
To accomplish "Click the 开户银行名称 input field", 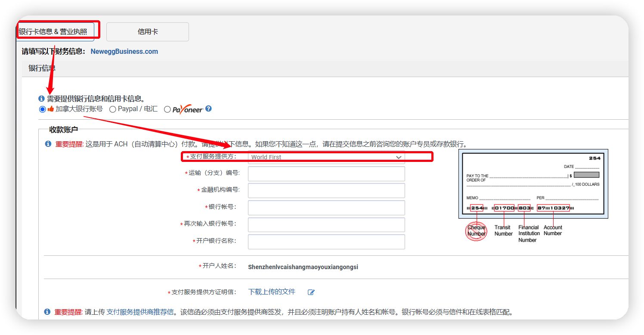I will [326, 242].
